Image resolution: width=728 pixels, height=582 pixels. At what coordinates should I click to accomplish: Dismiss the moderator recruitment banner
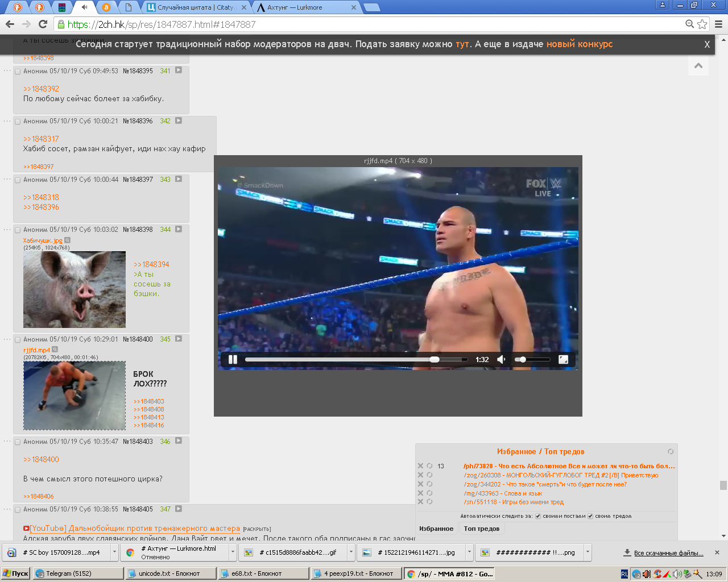[x=707, y=44]
